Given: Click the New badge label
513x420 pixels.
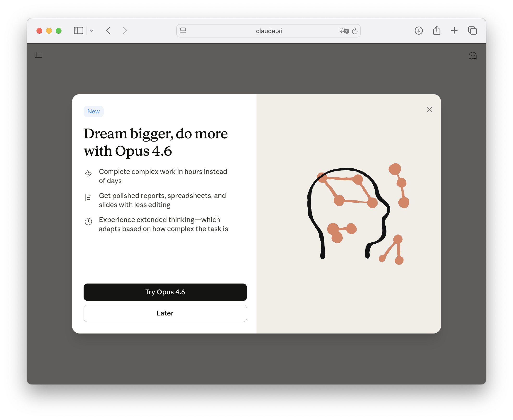Looking at the screenshot, I should 93,111.
